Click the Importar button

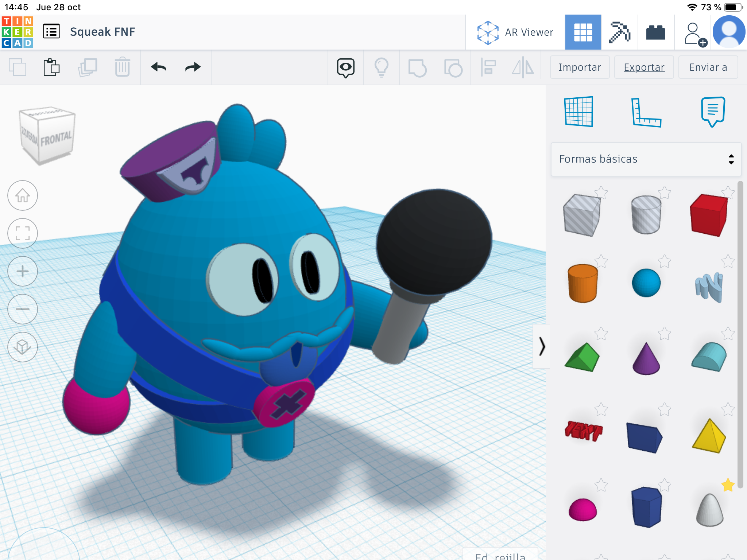coord(580,67)
